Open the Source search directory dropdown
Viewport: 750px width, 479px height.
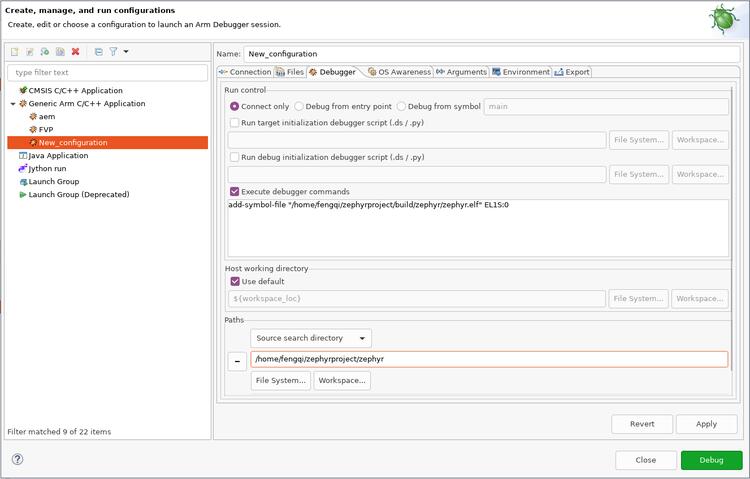(x=310, y=338)
